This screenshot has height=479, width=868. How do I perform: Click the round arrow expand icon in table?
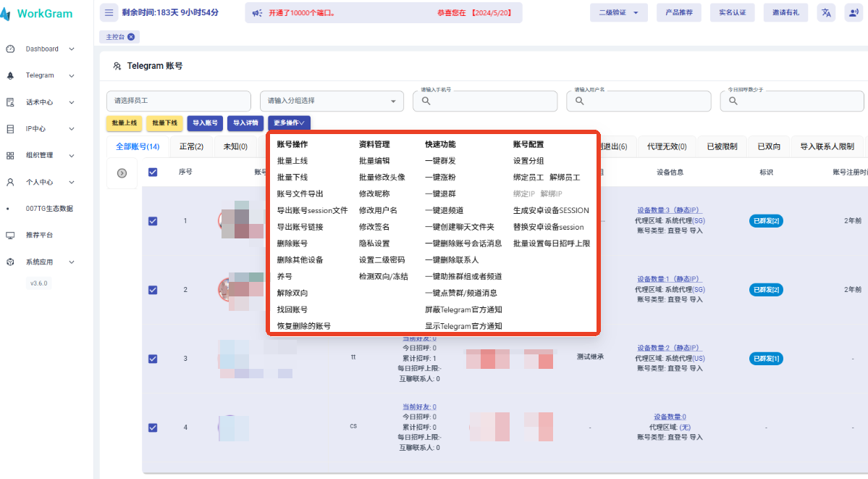click(x=122, y=173)
